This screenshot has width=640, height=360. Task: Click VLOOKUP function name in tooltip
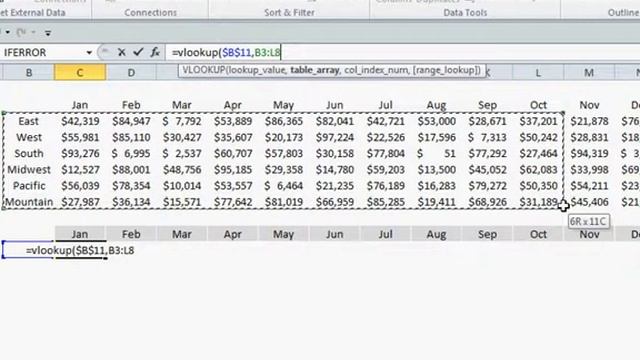tap(204, 70)
